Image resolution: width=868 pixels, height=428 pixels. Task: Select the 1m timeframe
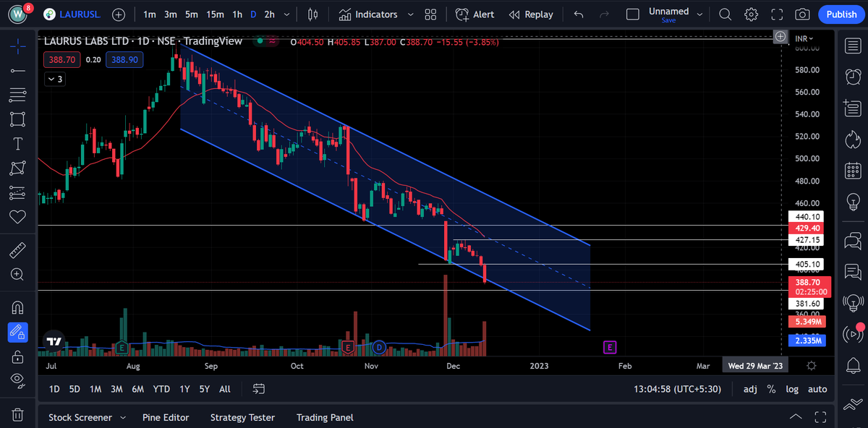coord(149,14)
